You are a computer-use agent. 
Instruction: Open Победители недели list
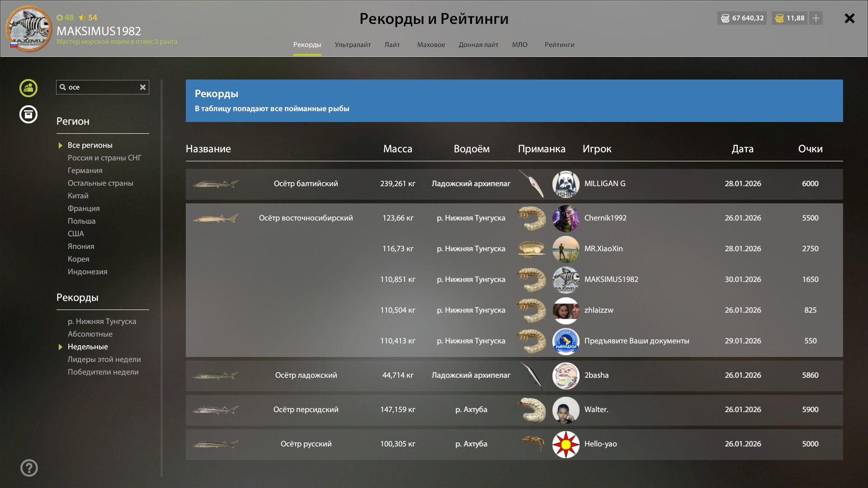(x=103, y=372)
